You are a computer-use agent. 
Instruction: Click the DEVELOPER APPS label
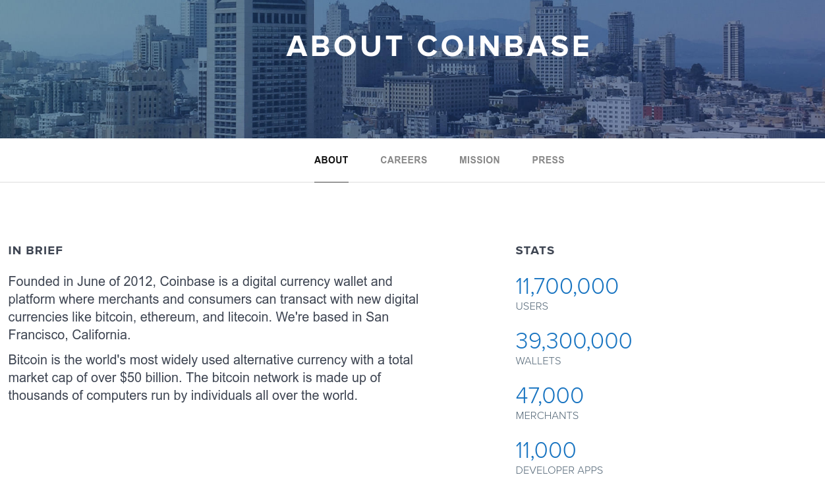[559, 470]
